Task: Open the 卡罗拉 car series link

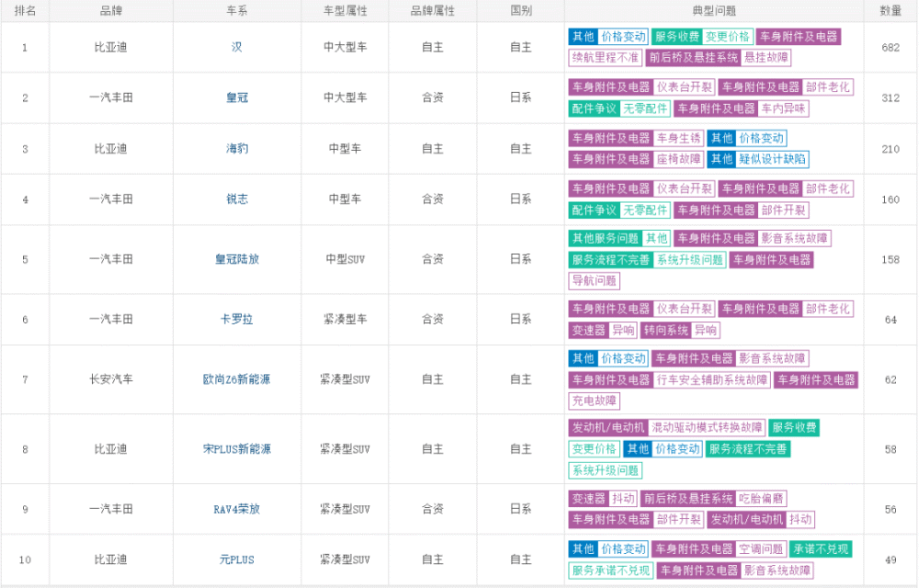Action: 237,319
